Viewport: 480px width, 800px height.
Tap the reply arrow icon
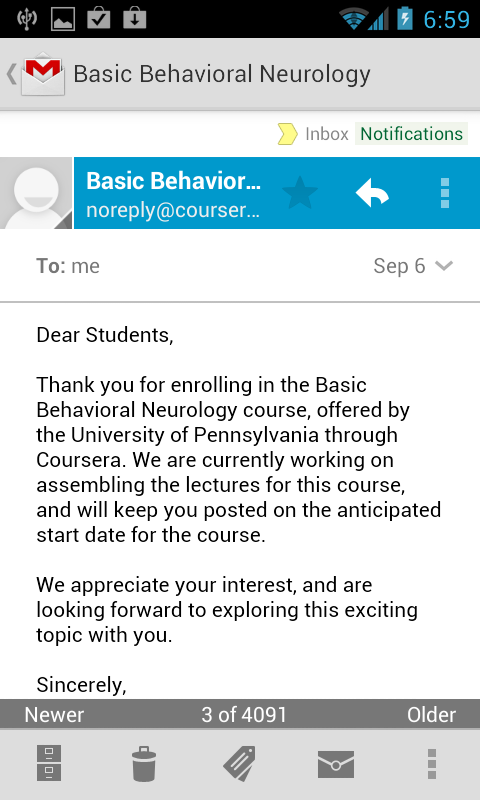pos(372,194)
